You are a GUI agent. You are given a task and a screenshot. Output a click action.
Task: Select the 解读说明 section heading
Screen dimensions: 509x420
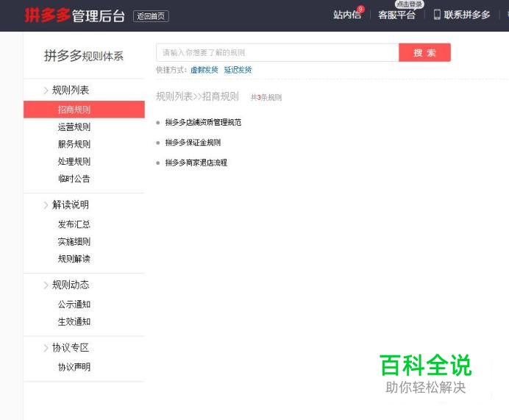pyautogui.click(x=71, y=204)
